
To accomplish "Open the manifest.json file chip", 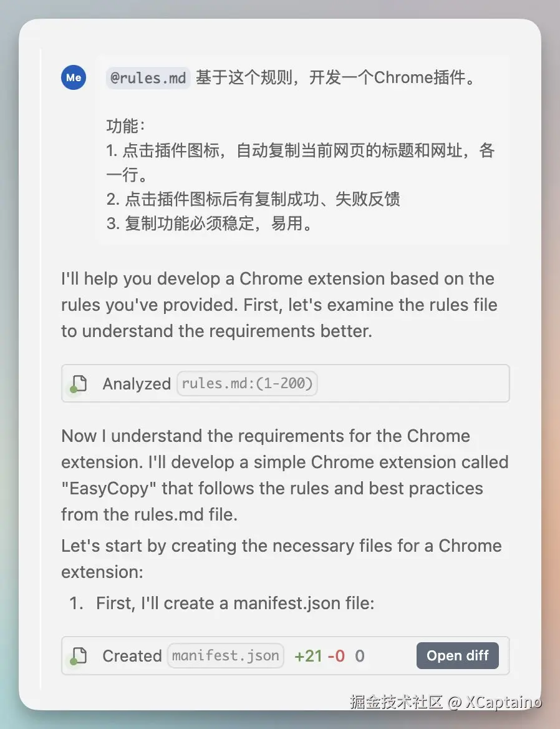I will [x=226, y=655].
